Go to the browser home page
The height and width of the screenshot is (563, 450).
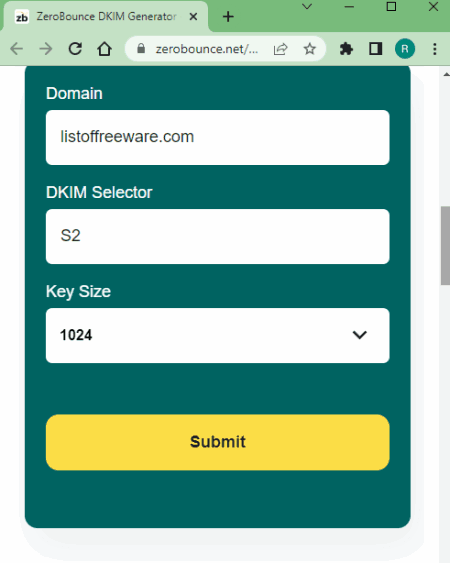pyautogui.click(x=105, y=49)
